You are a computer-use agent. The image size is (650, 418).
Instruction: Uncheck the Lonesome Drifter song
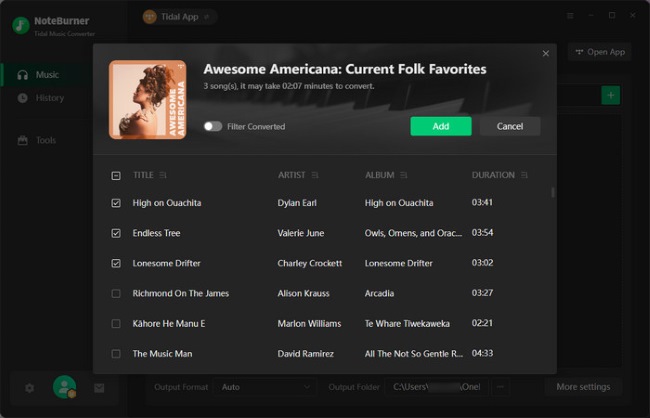click(x=116, y=263)
